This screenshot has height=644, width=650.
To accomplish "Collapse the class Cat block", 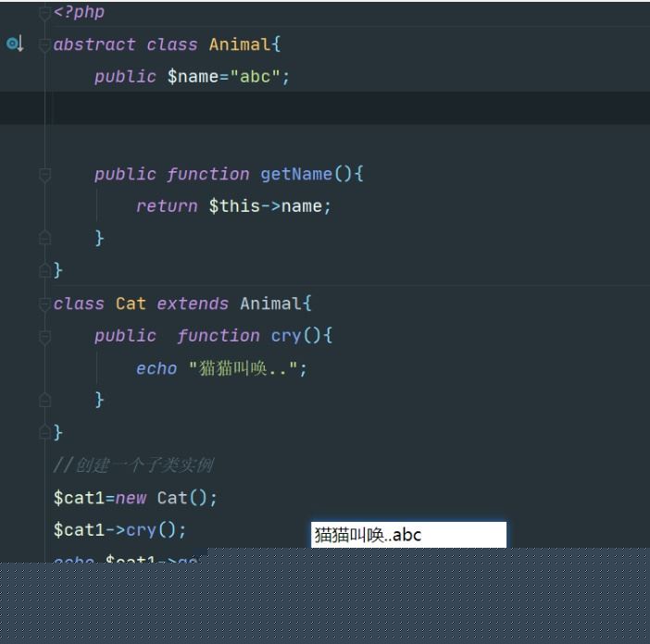I will (x=44, y=303).
